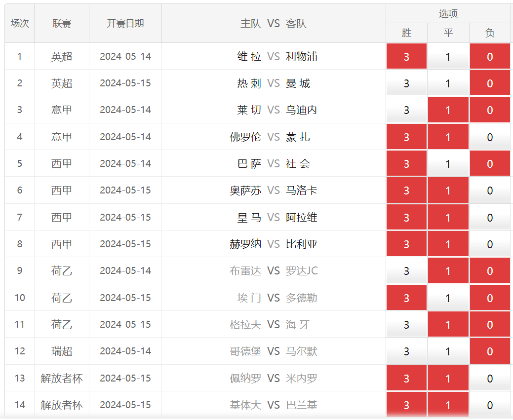The height and width of the screenshot is (420, 513).
Task: Click the 主队 VS 客队 column header
Action: coord(274,23)
